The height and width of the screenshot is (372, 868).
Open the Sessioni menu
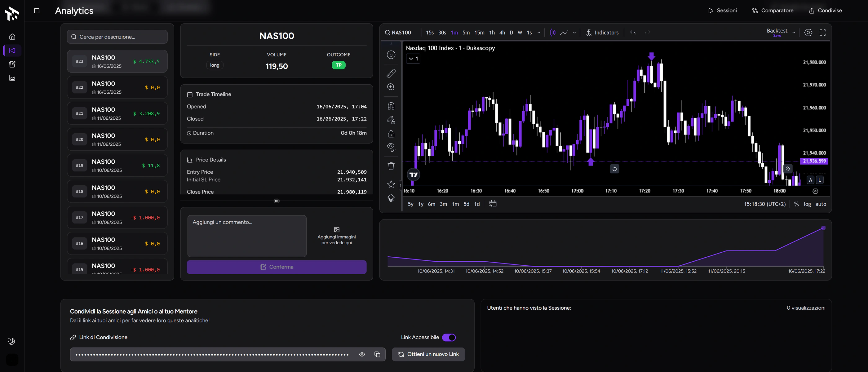pos(722,11)
